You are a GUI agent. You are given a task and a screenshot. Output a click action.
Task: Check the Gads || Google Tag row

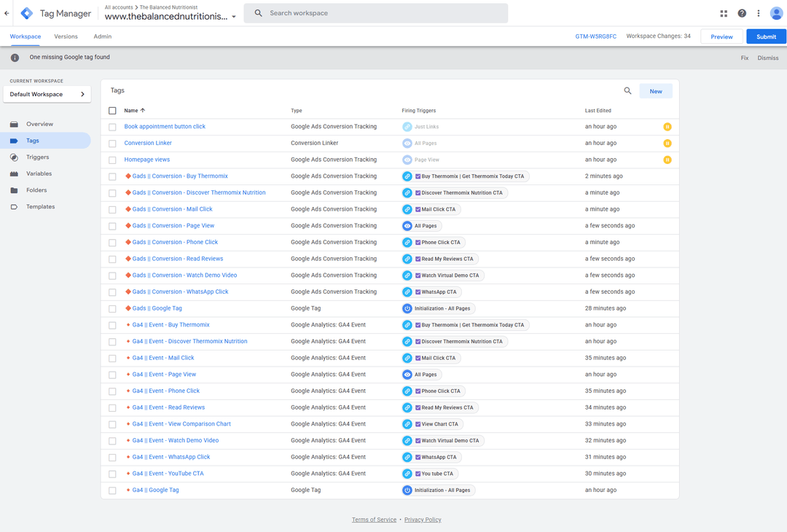[x=112, y=309]
